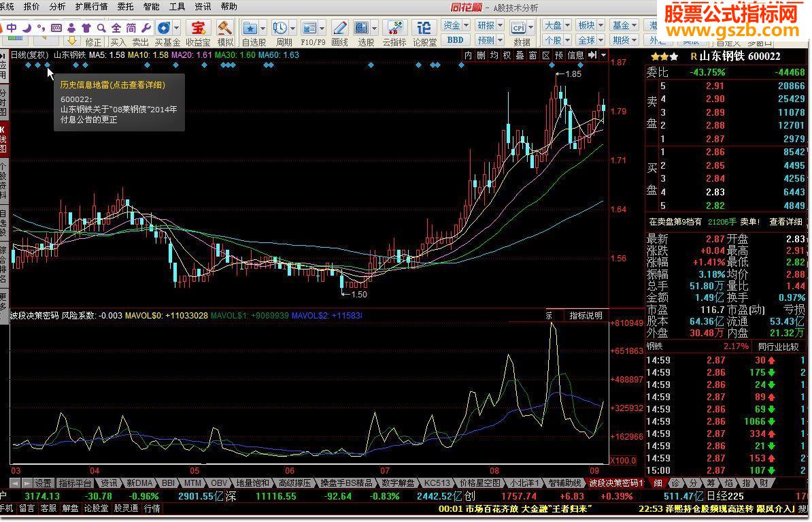Toggle IME 中 Chinese/English mode
Image resolution: width=812 pixels, height=522 pixels.
click(12, 27)
